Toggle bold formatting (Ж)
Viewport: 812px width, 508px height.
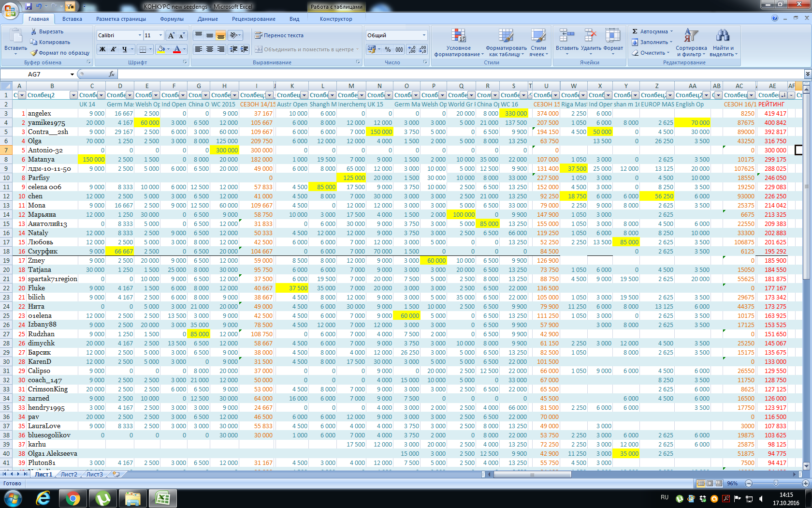[x=102, y=49]
